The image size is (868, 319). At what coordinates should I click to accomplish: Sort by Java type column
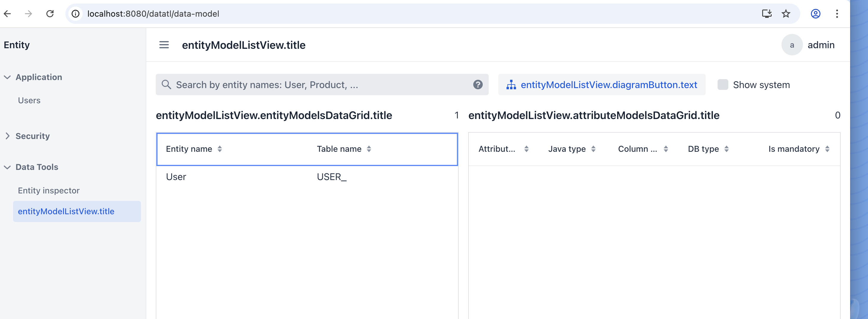click(x=593, y=149)
